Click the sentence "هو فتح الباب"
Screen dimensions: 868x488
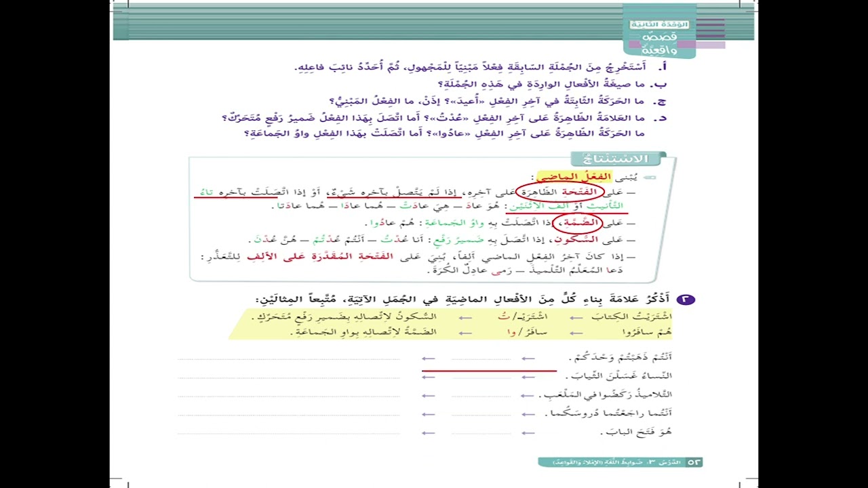636,431
